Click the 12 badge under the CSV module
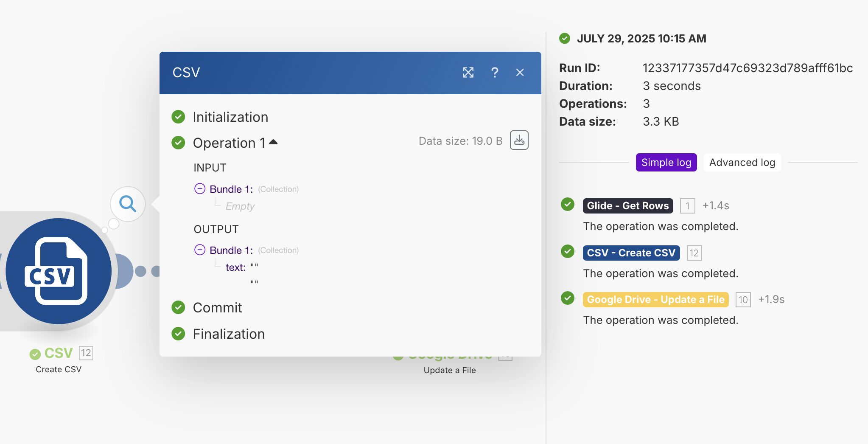The width and height of the screenshot is (868, 444). (x=86, y=353)
